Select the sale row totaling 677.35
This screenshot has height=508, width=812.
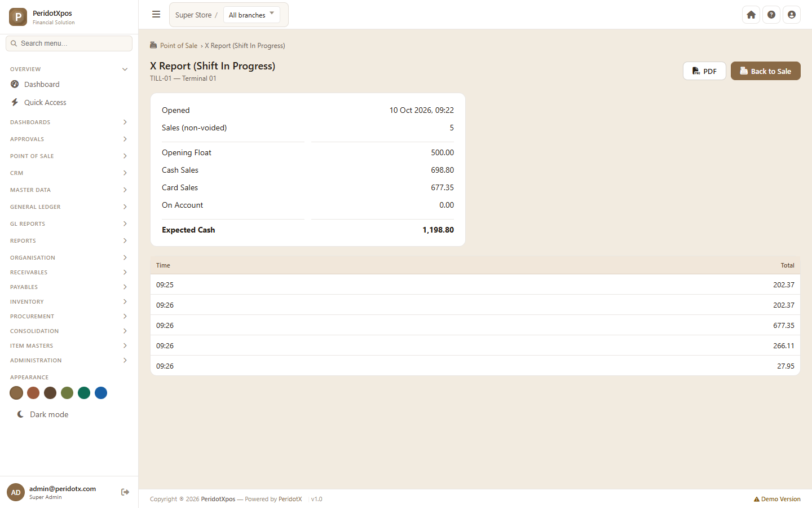(x=475, y=325)
